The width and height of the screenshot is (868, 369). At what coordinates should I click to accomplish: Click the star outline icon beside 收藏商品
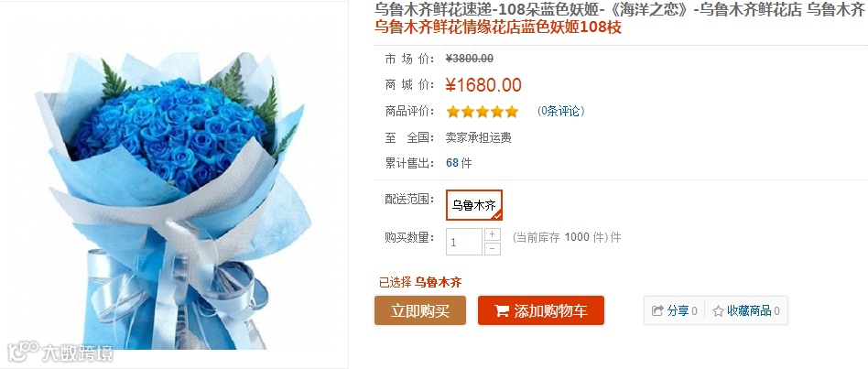[x=718, y=311]
